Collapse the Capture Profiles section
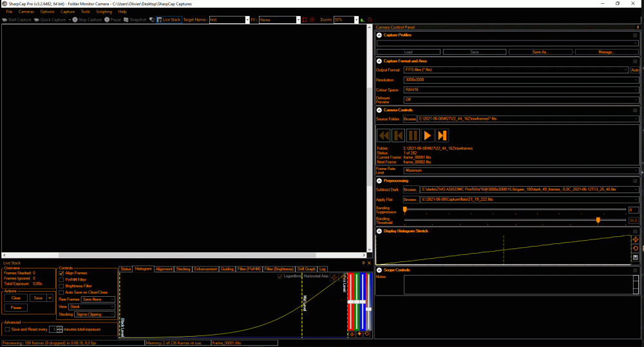Viewport: 644px width, 347px height. click(379, 35)
